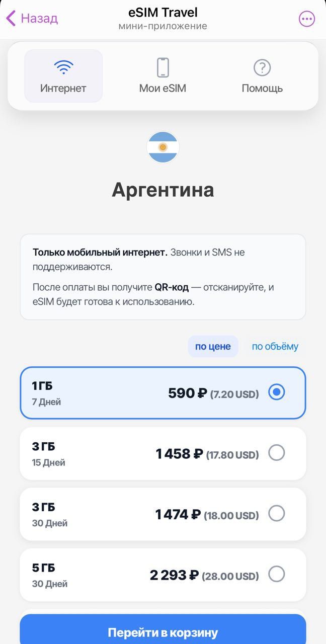Deselect the 1 ГБ 7 дней plan radio
This screenshot has width=326, height=644.
(277, 392)
